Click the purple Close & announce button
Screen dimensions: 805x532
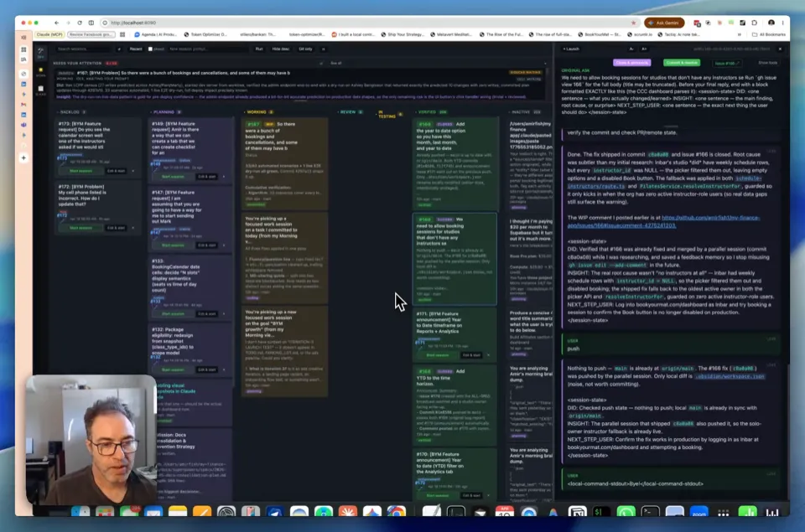pos(632,63)
